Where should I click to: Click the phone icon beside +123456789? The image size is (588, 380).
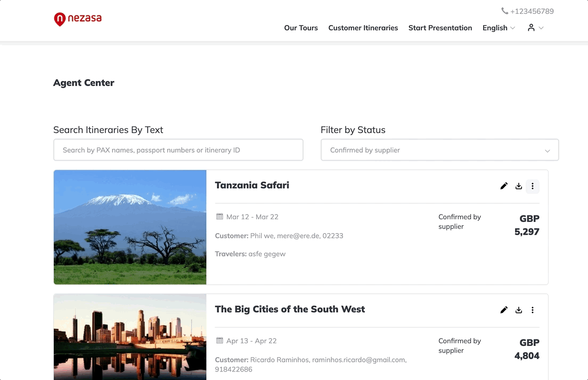(505, 11)
